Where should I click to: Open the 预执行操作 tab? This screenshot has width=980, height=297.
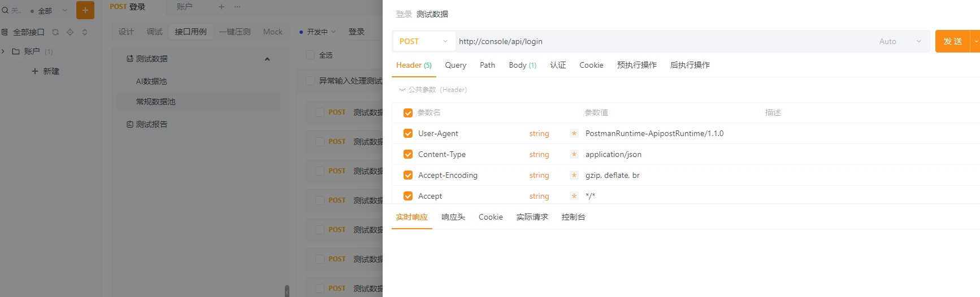tap(637, 65)
